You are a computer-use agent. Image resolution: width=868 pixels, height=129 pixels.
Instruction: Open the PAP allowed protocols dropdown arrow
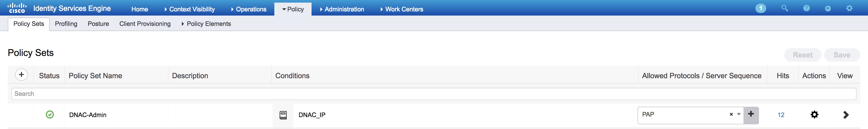point(739,114)
